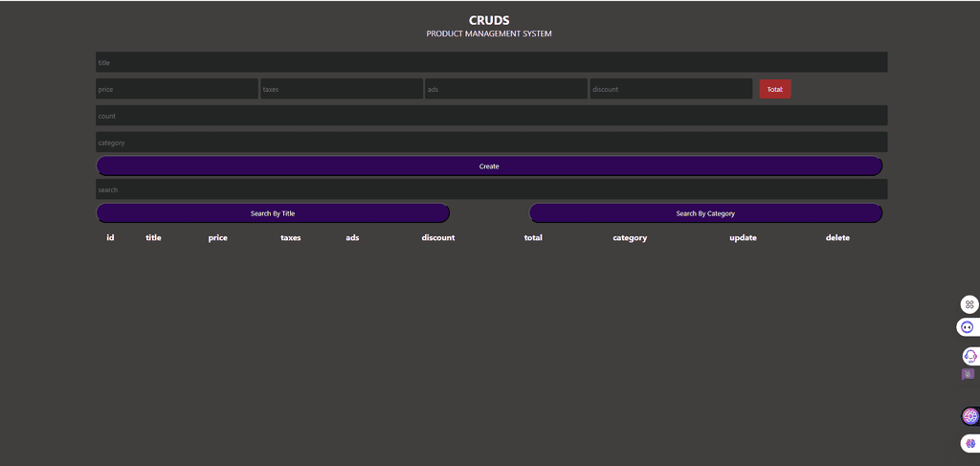
Task: Click the PRODUCT MANAGEMENT SYSTEM subtitle
Action: [489, 33]
